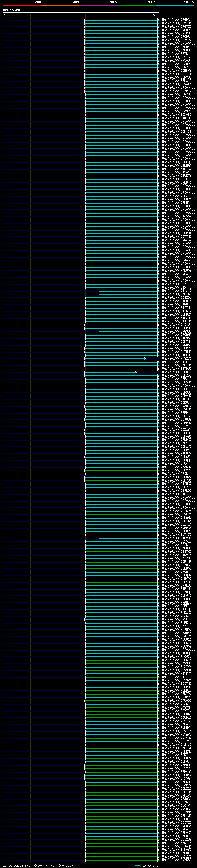
Task: Select hit UniRef100_Q84P31
Action: pyautogui.click(x=176, y=20)
